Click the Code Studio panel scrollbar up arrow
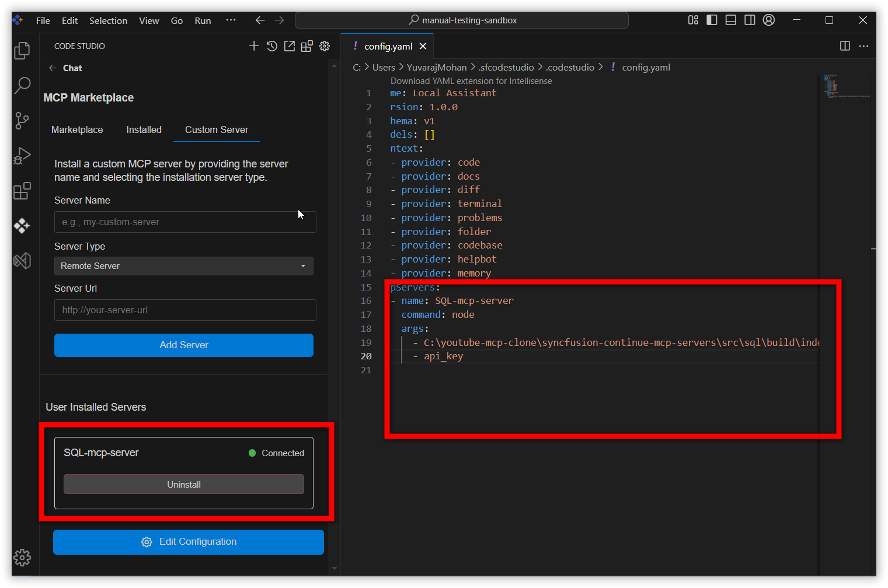Viewport: 888px width, 588px height. pos(334,65)
